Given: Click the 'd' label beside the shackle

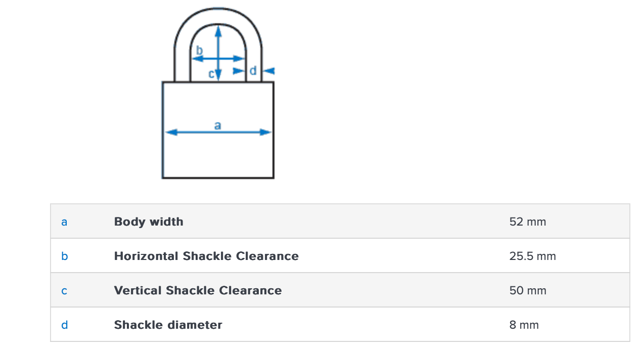Looking at the screenshot, I should click(253, 71).
